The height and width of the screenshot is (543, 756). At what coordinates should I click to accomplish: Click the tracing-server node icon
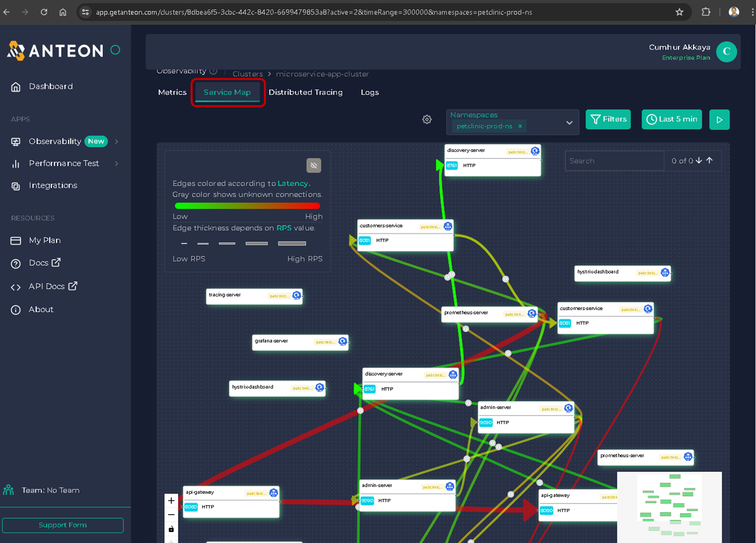pyautogui.click(x=296, y=296)
